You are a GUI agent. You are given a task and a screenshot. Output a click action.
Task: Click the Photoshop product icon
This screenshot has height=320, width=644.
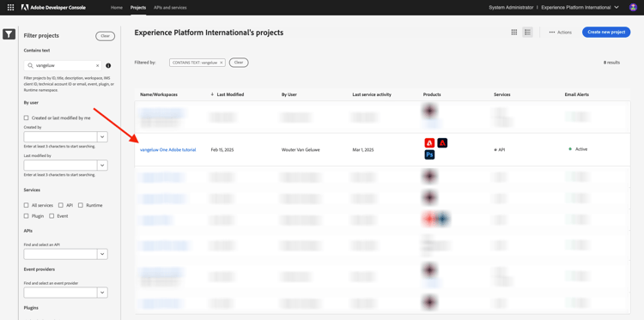(x=429, y=154)
